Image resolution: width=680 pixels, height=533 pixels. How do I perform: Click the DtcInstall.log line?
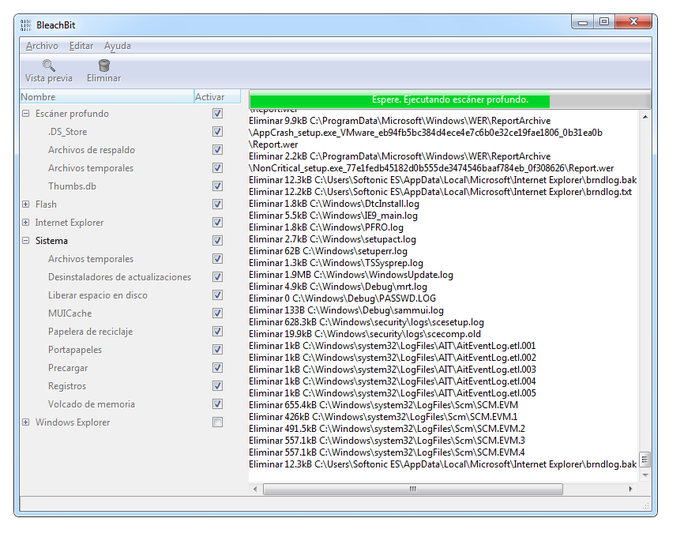pos(334,204)
